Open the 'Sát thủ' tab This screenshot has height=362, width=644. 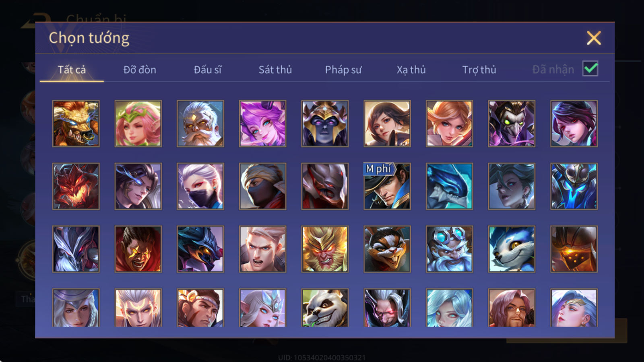[x=275, y=70]
